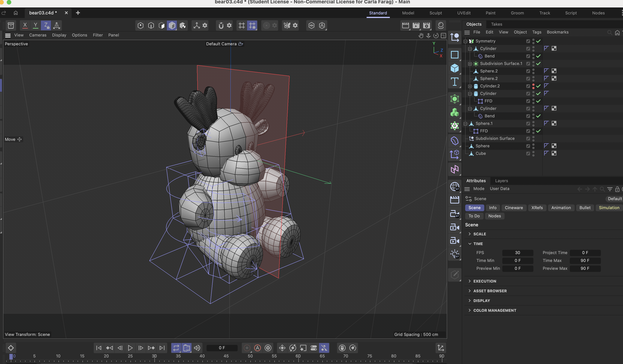The width and height of the screenshot is (623, 364).
Task: Expand the SCALE section in Scene attributes
Action: coord(469,234)
